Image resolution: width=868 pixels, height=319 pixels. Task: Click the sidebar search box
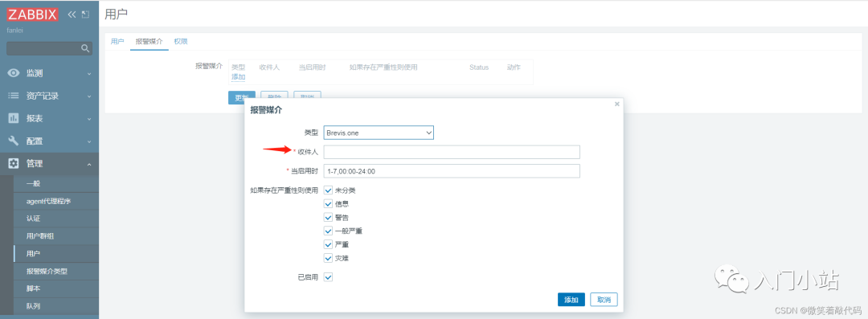pyautogui.click(x=49, y=48)
